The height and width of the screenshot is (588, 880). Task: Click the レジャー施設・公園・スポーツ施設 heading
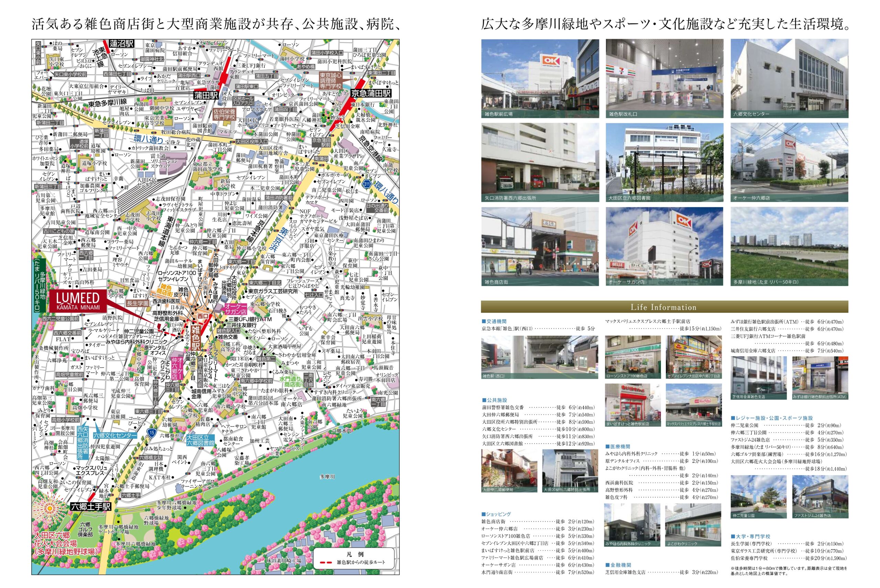[772, 418]
